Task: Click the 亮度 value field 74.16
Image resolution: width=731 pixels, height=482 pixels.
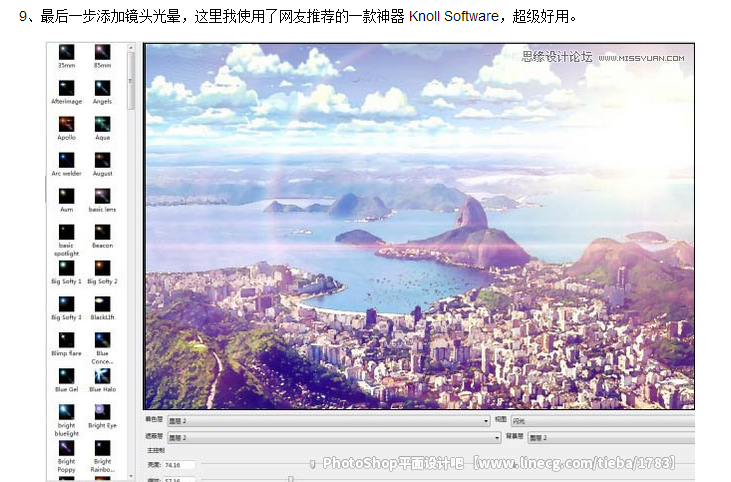Action: 179,465
